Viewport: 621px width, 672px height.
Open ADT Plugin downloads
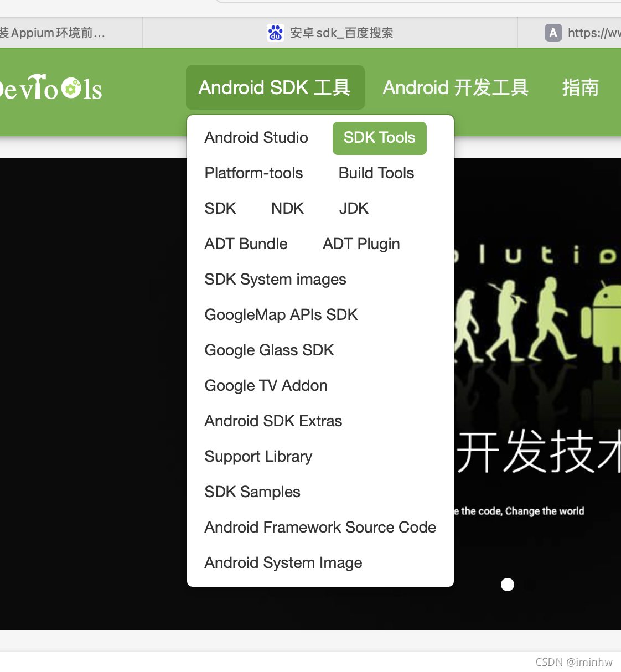pyautogui.click(x=361, y=244)
